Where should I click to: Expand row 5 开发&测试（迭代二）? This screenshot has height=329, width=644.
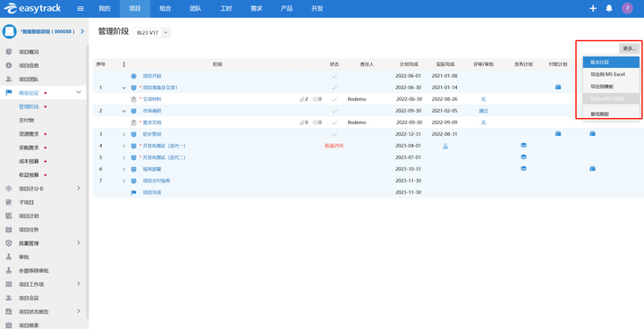point(124,157)
